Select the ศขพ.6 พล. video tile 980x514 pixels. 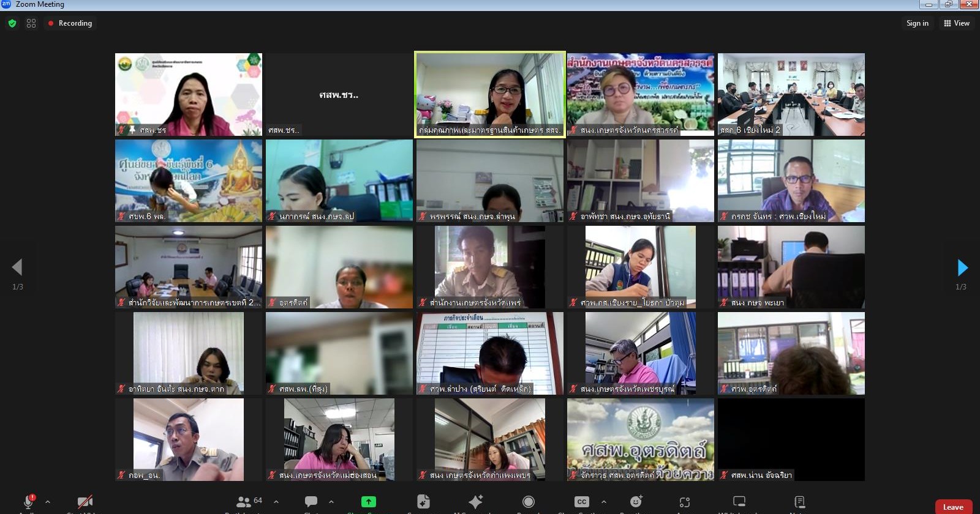(x=189, y=181)
